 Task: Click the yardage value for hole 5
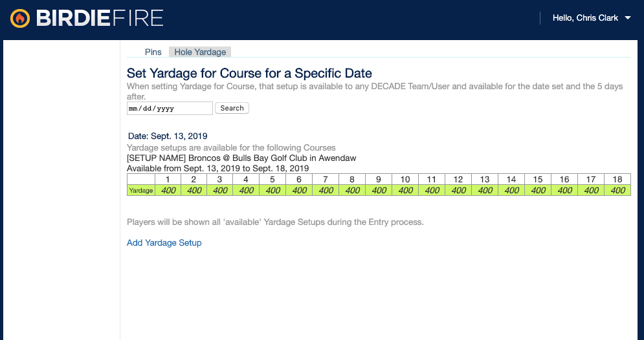coord(273,190)
